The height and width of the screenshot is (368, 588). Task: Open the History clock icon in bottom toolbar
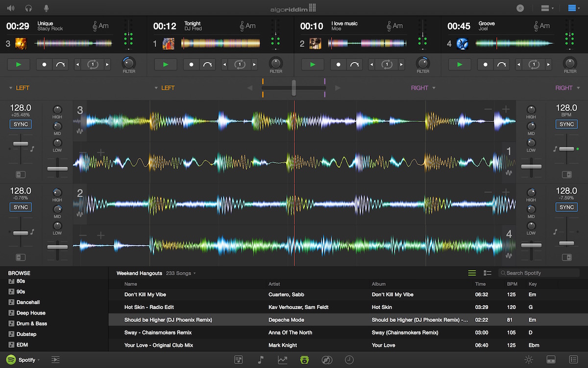348,359
